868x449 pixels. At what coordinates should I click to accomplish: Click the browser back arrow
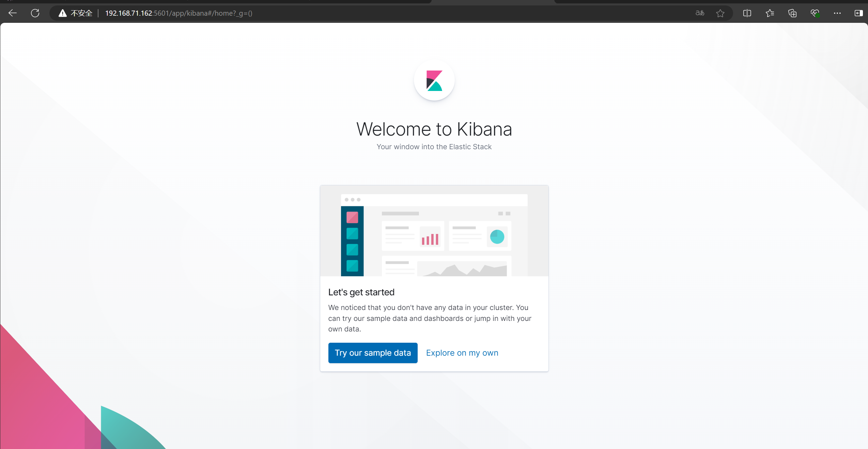pyautogui.click(x=13, y=13)
